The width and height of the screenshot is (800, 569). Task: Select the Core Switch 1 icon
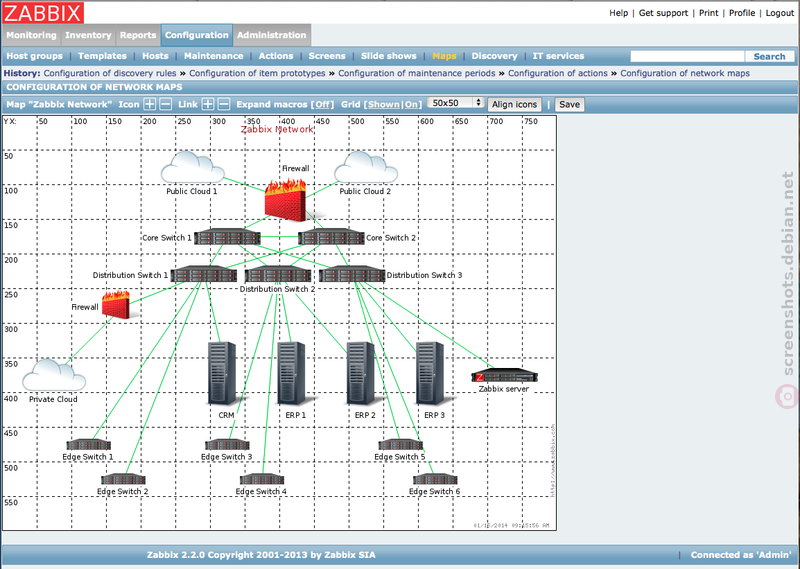point(227,237)
